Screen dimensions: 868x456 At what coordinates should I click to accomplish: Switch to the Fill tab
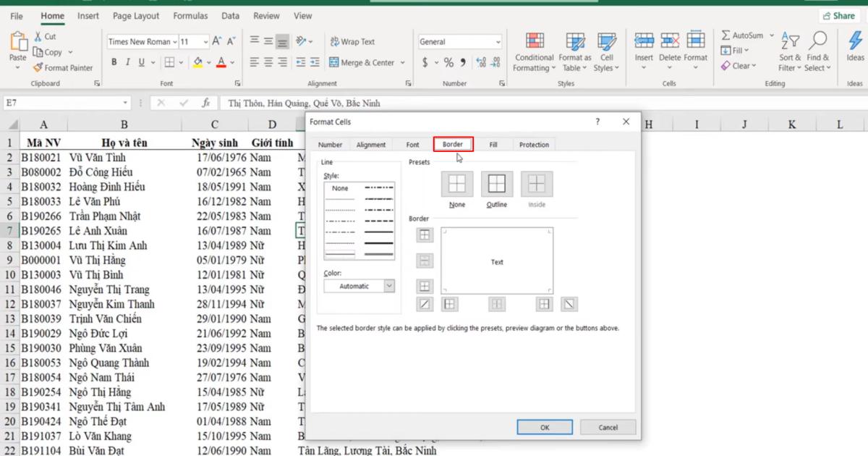[493, 144]
